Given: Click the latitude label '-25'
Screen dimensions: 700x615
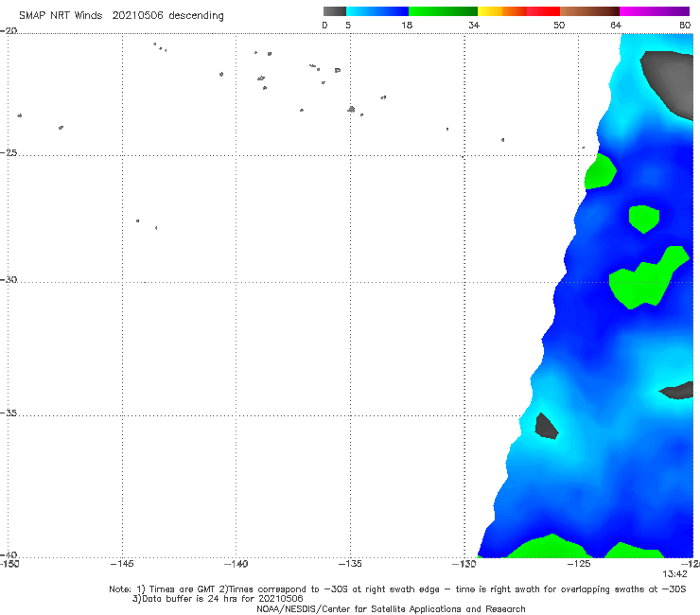Looking at the screenshot, I should point(9,153).
